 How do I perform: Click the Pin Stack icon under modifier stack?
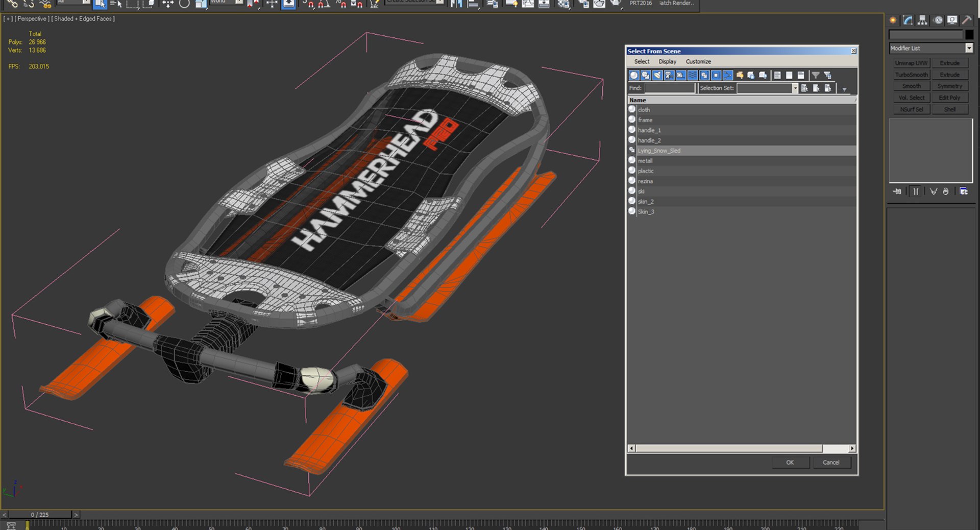point(897,191)
